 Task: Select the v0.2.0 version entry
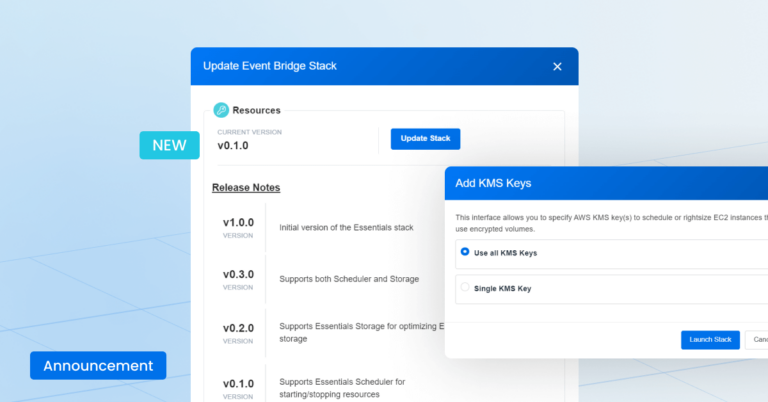(x=238, y=331)
